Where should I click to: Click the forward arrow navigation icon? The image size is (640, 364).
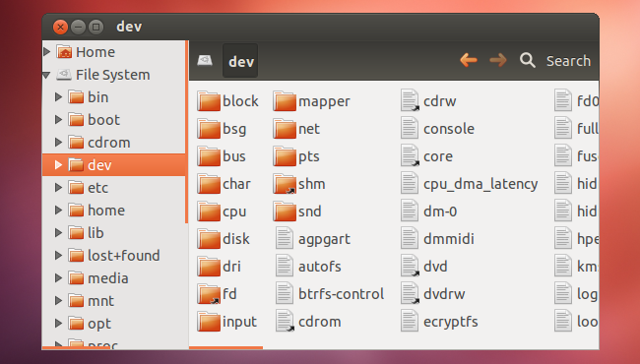[498, 60]
